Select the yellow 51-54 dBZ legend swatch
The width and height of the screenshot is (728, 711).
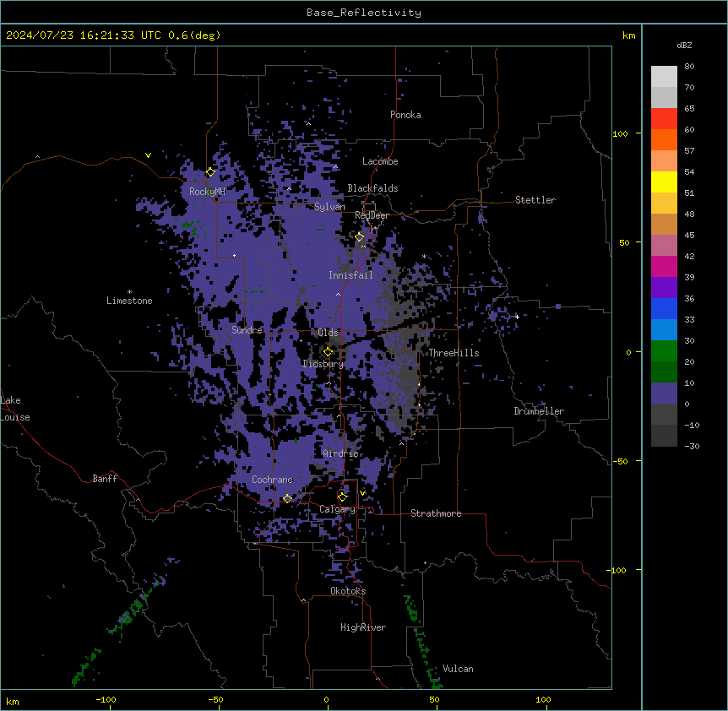(x=664, y=182)
